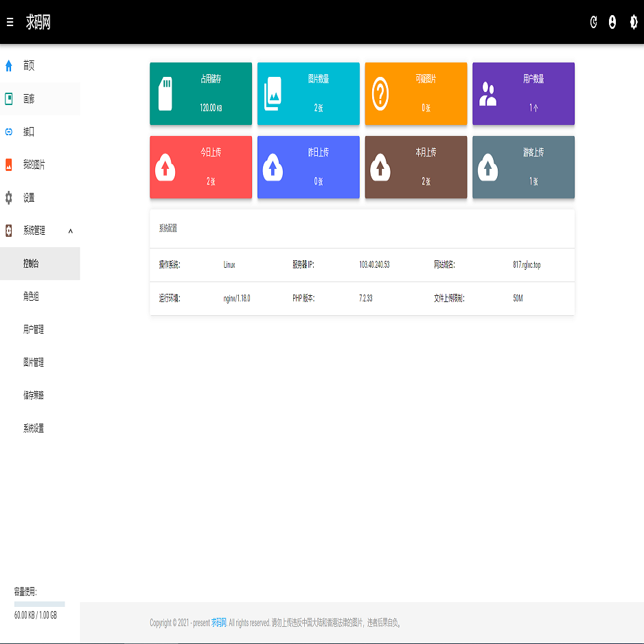Open 图片管理 in the sidebar

click(34, 363)
